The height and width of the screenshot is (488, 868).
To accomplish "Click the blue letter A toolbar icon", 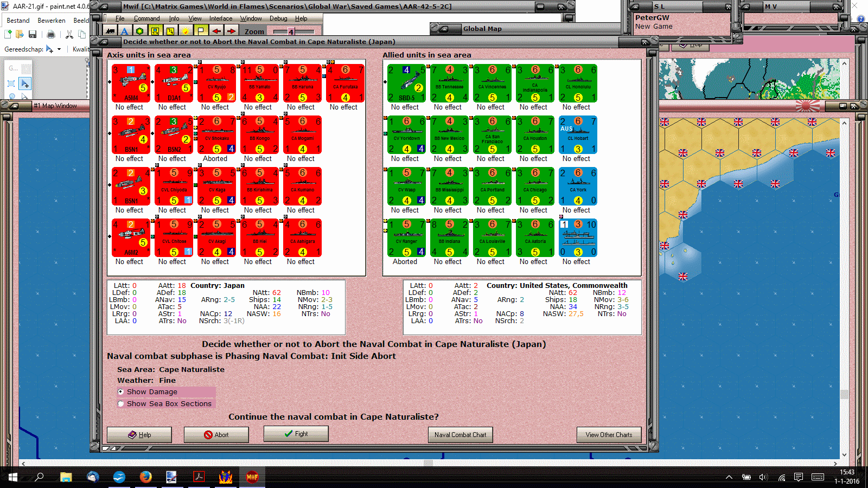I will click(x=125, y=31).
